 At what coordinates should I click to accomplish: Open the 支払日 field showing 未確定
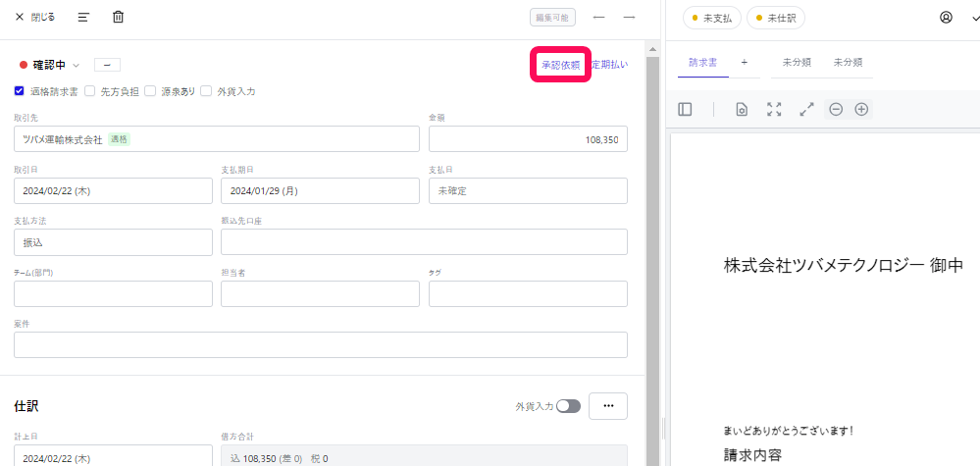528,190
